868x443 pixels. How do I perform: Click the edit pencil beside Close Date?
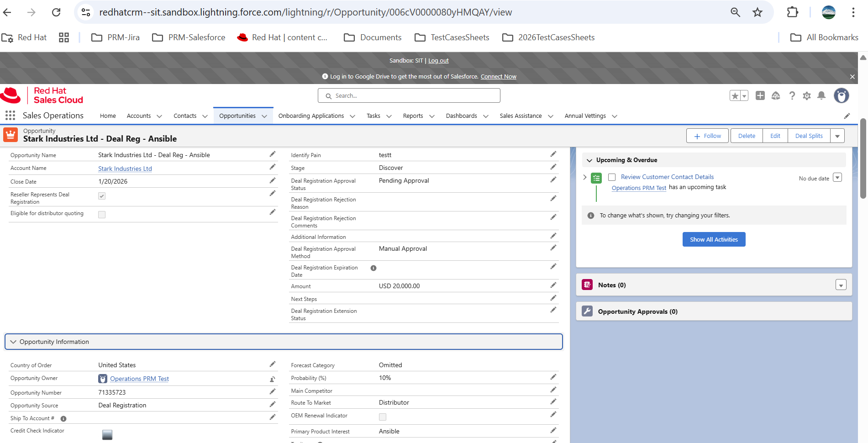pyautogui.click(x=273, y=181)
